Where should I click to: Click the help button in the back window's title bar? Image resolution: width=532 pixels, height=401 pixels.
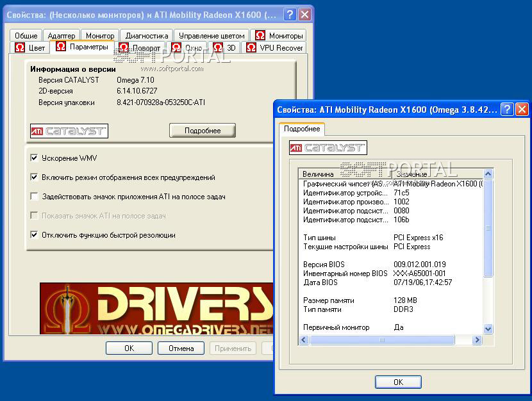pyautogui.click(x=290, y=15)
